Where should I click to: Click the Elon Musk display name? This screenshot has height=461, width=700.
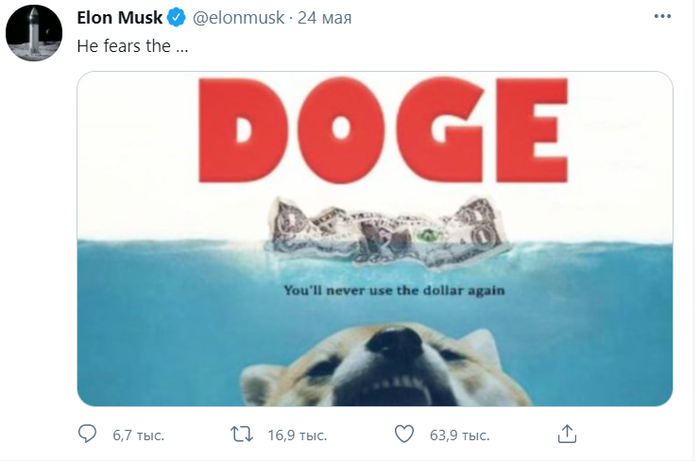pos(120,19)
